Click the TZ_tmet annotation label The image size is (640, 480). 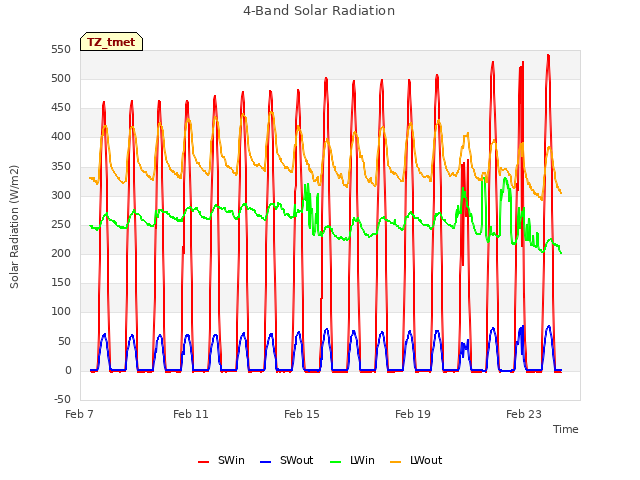111,42
